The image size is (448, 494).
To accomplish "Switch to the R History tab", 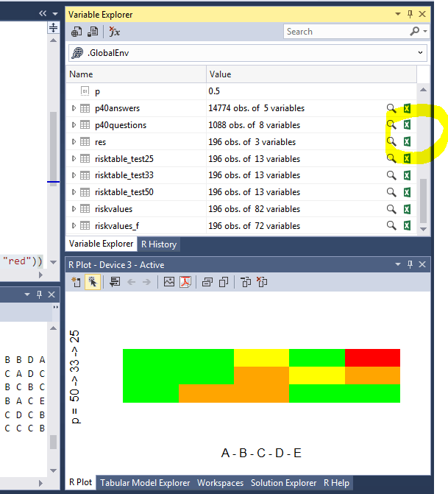I will click(x=159, y=244).
